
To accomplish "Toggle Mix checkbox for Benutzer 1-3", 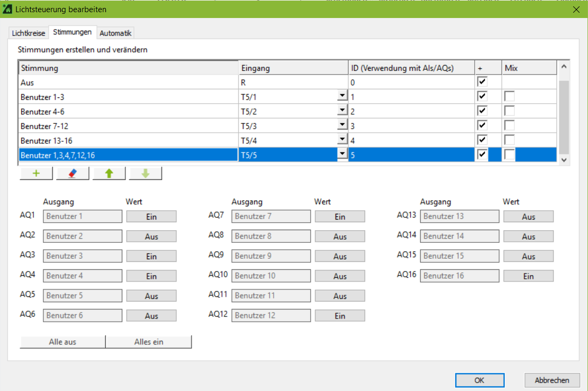I will pos(509,96).
